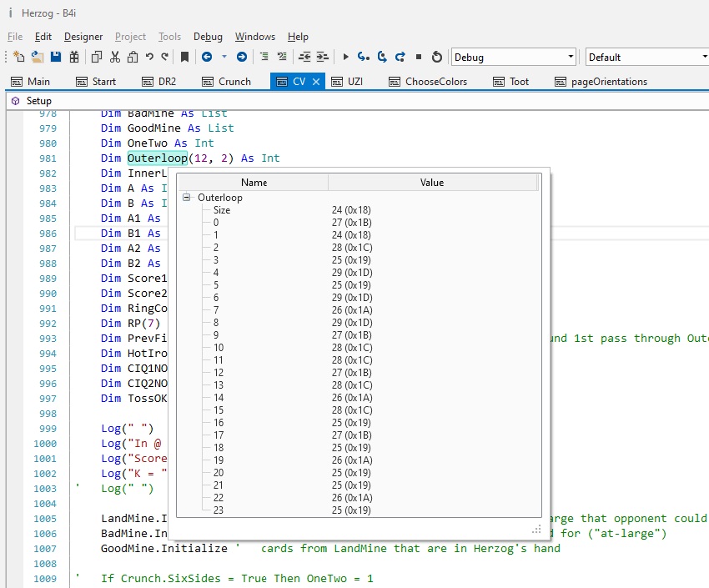Close the CV tab
The image size is (709, 588).
316,81
